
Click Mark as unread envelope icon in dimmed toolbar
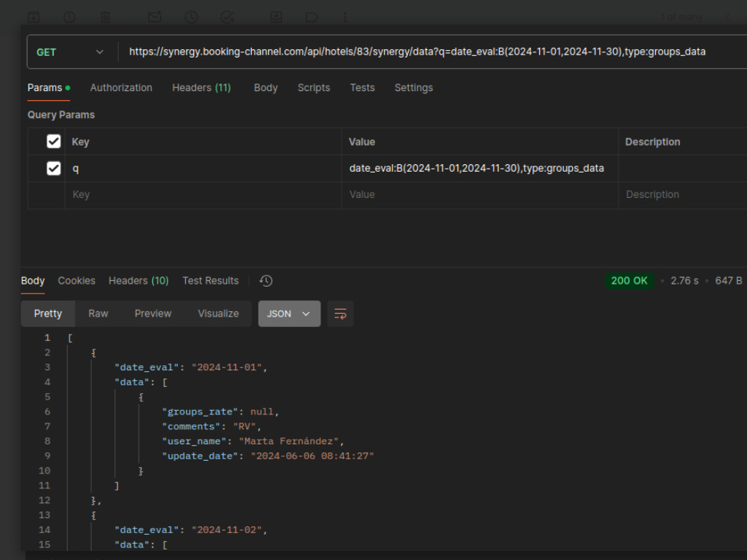click(155, 18)
